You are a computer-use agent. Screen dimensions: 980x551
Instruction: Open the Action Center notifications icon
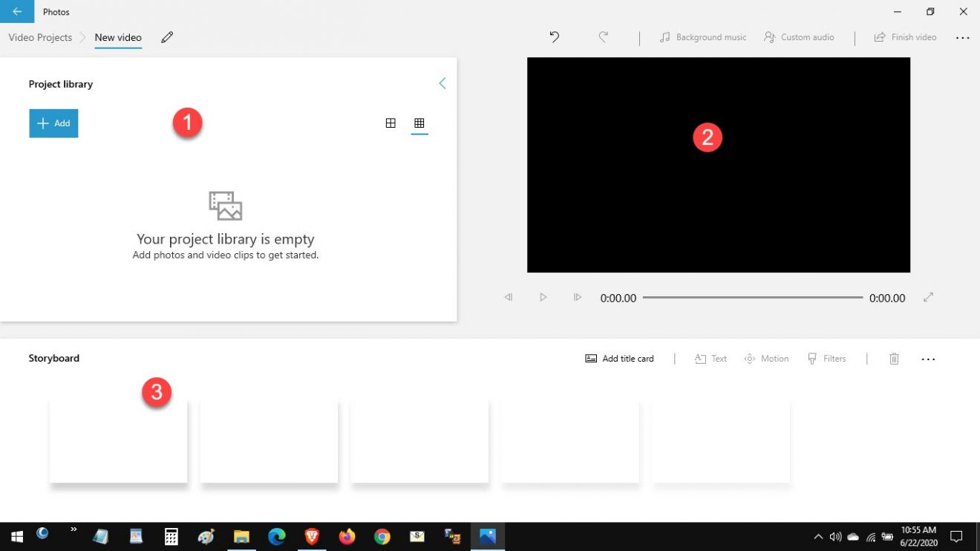click(x=956, y=536)
